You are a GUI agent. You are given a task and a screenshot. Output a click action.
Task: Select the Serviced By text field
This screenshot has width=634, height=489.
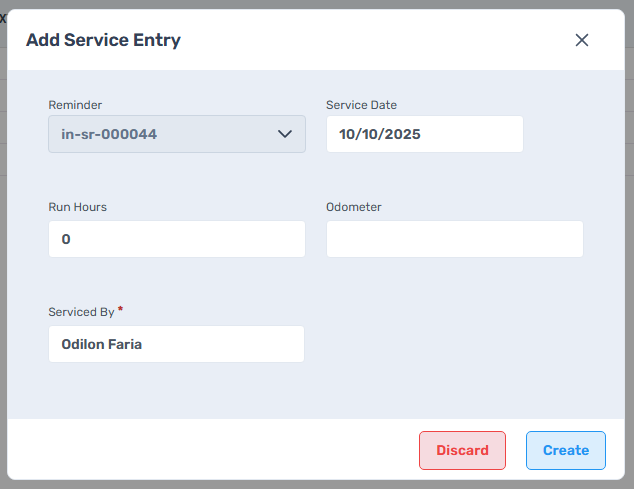click(176, 344)
